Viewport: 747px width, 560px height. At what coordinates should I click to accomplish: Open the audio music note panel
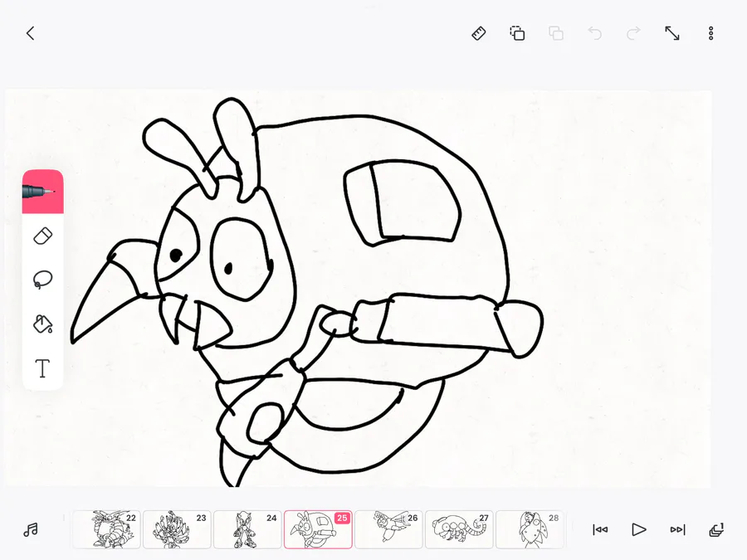[x=31, y=529]
